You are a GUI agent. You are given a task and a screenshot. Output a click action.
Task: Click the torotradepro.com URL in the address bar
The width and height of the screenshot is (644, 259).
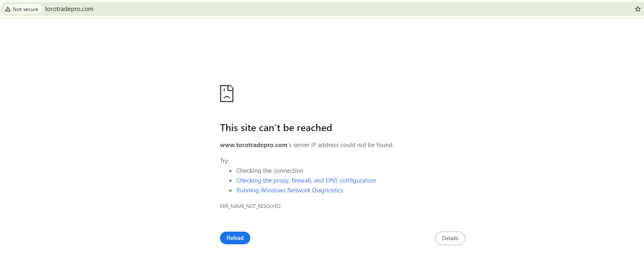point(69,9)
